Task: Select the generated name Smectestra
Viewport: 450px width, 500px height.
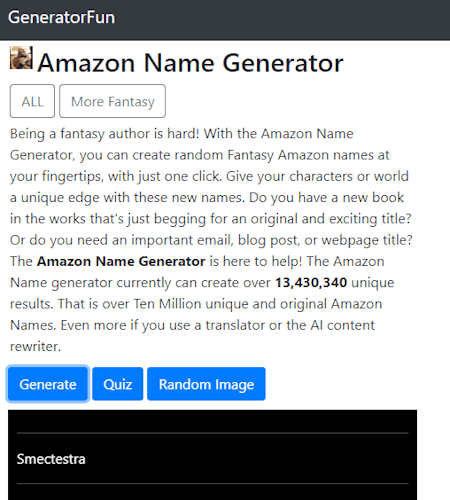Action: (x=51, y=459)
